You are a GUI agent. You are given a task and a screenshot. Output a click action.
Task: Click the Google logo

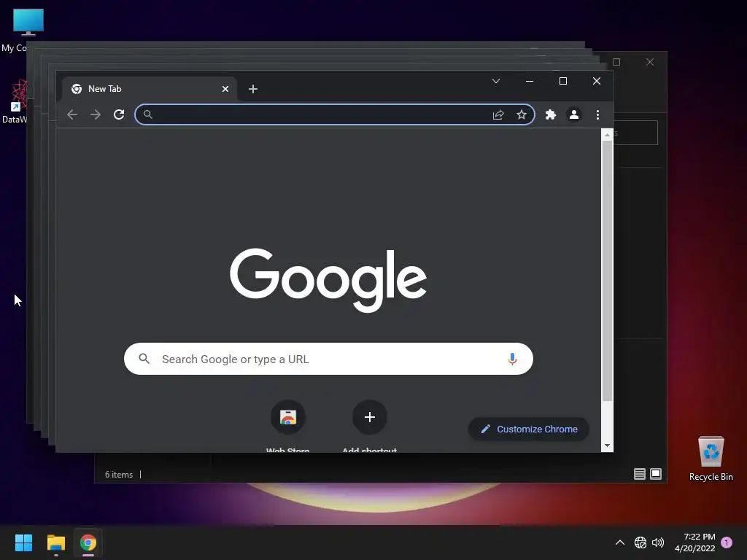(328, 280)
